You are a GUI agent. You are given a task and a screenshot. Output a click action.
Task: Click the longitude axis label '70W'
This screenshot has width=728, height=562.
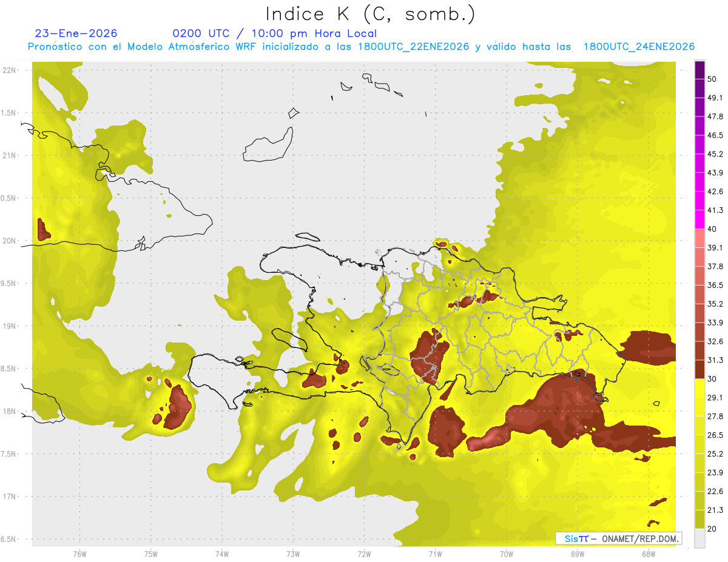pos(506,554)
